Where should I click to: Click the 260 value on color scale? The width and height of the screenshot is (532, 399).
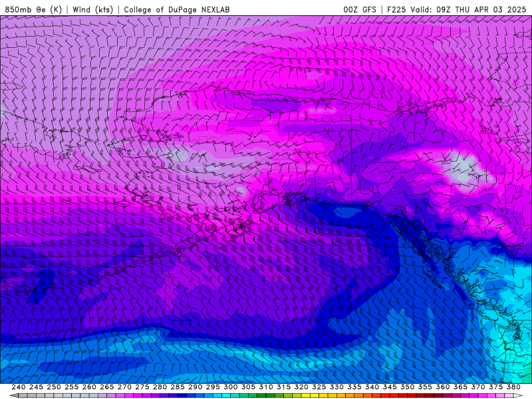point(89,387)
